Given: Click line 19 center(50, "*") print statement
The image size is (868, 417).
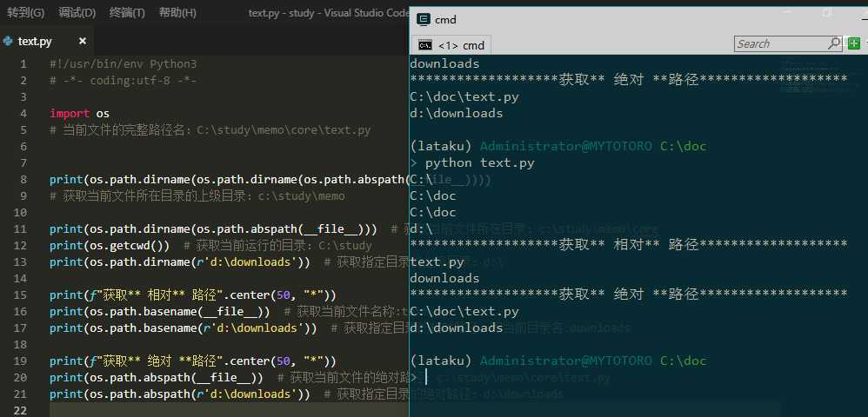Looking at the screenshot, I should 192,361.
